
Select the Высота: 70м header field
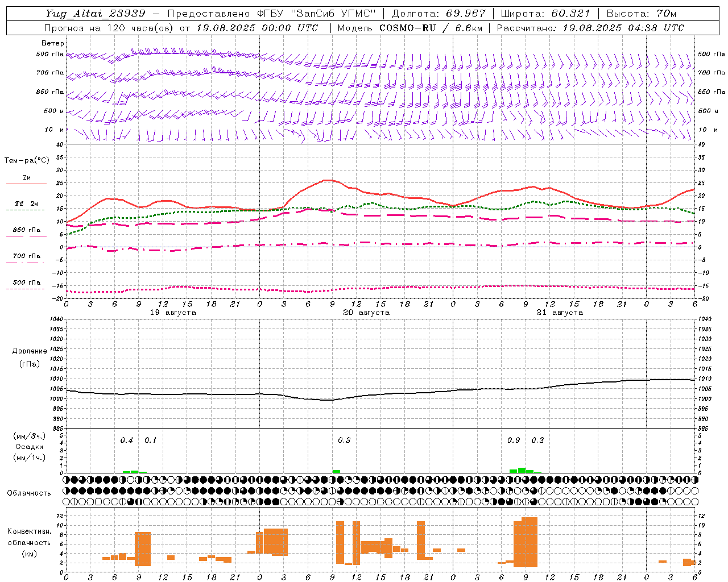pos(642,14)
